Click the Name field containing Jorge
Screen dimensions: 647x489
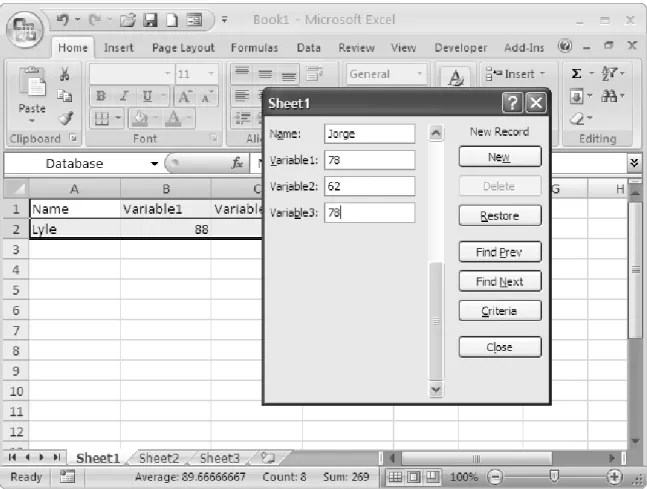pos(369,134)
